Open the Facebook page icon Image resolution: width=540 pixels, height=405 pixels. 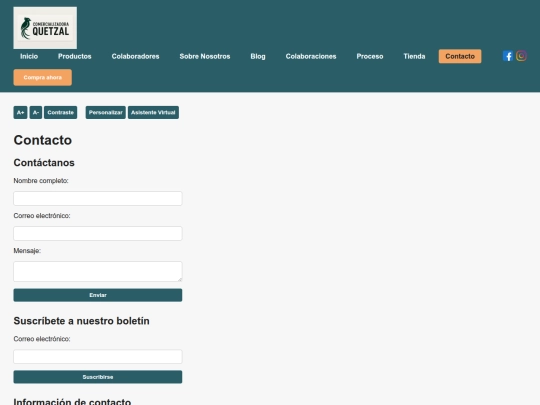(508, 56)
